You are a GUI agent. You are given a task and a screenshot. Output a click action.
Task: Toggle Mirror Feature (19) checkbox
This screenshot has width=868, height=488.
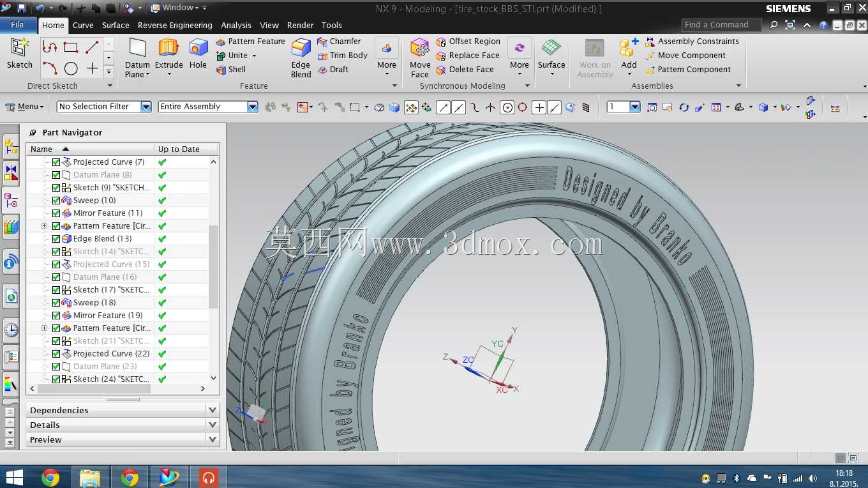56,316
